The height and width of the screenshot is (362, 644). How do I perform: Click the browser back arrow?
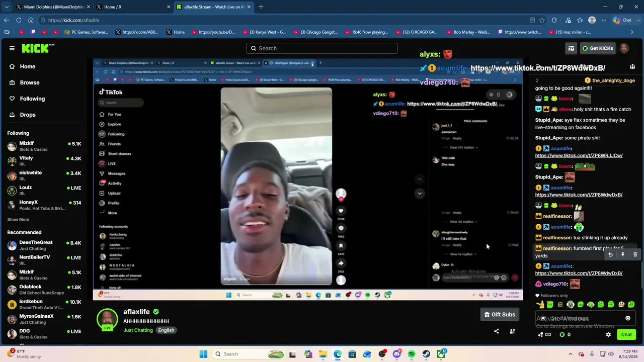(x=7, y=20)
